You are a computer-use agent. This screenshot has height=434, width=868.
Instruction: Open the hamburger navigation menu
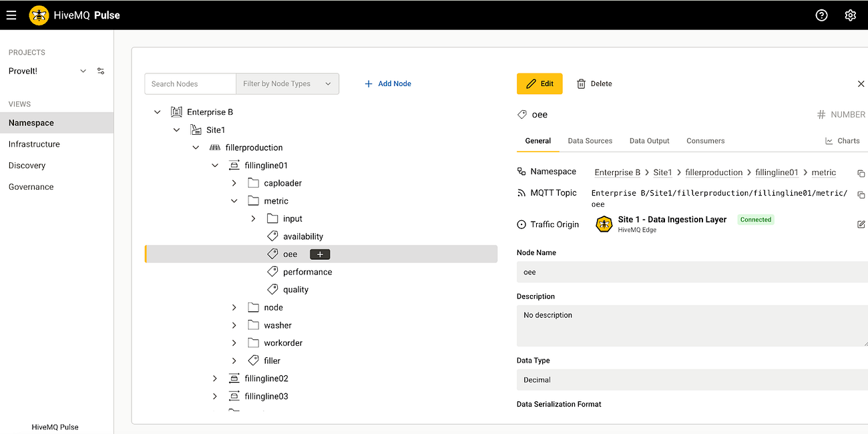coord(11,15)
